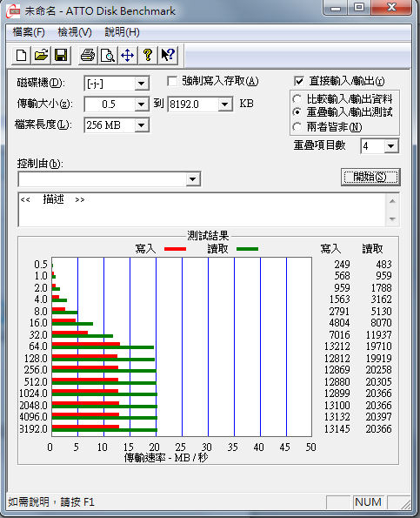Open Print Preview magnifier icon

108,55
